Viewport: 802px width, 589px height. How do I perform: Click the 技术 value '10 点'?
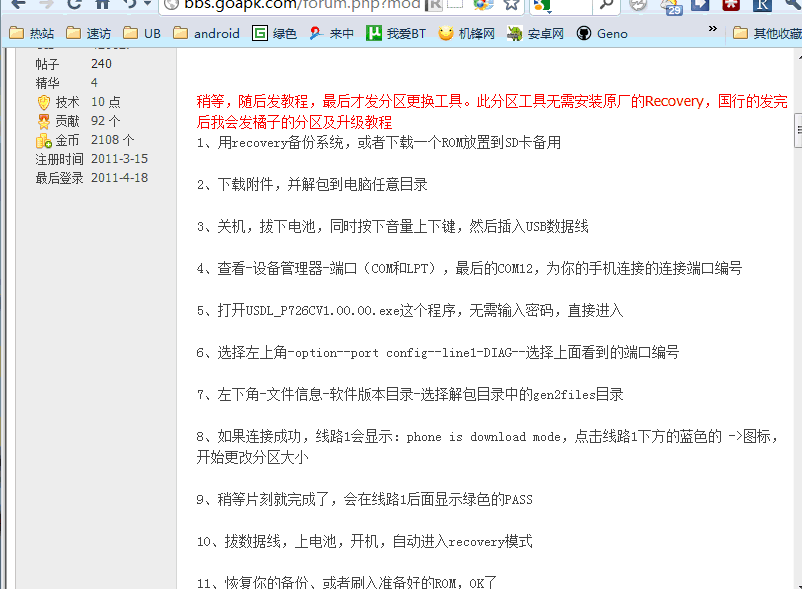coord(106,102)
